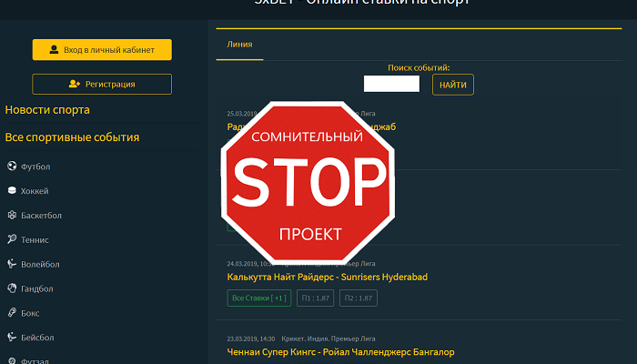Choose the baseball icon beside Бейсбол
Screen dimensions: 637x364
pyautogui.click(x=12, y=337)
